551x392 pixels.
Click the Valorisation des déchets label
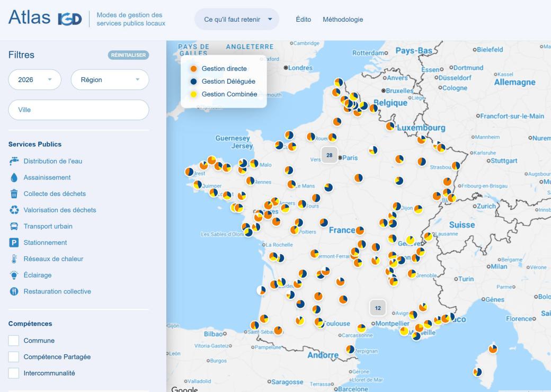[60, 210]
